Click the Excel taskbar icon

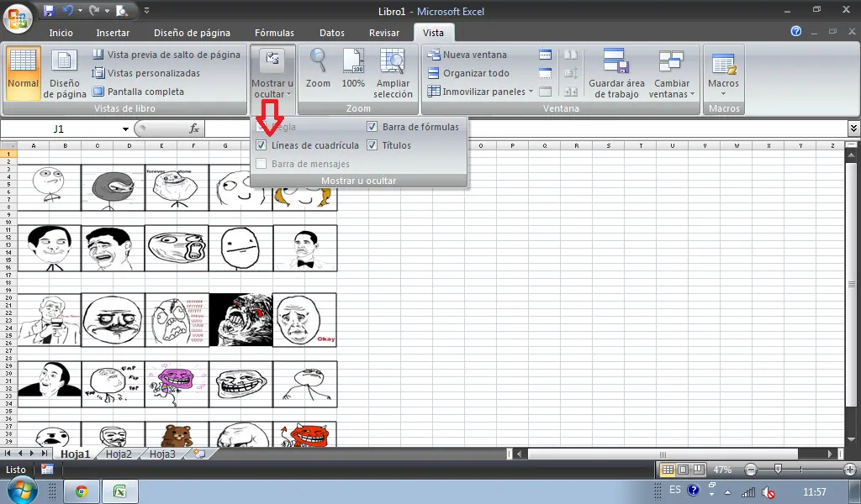pos(119,491)
